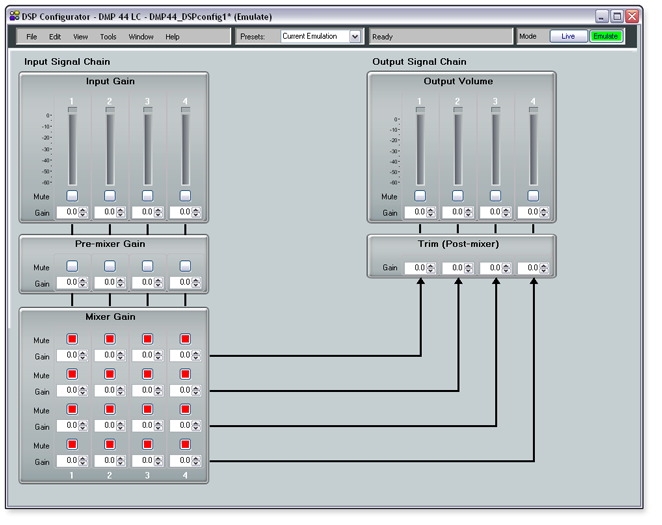Toggle Mixer Gain mute row 2 column 3
The image size is (662, 525).
pyautogui.click(x=147, y=375)
